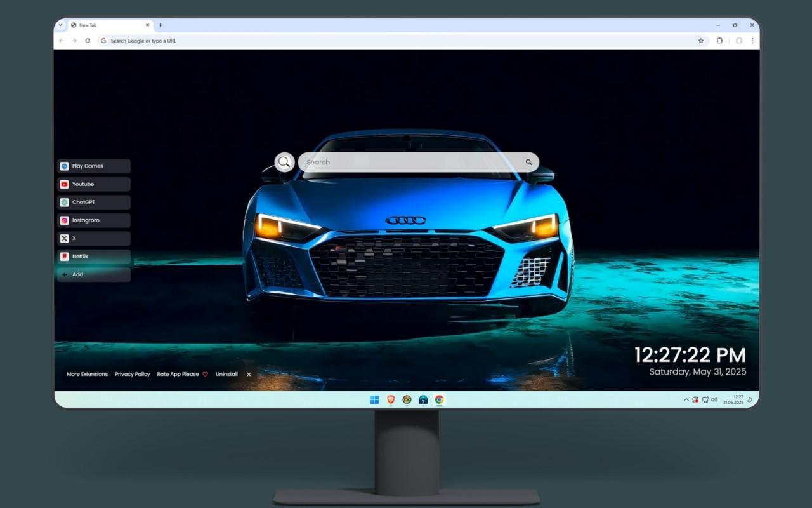Viewport: 812px width, 508px height.
Task: Dismiss the footer links with the X
Action: (x=249, y=375)
